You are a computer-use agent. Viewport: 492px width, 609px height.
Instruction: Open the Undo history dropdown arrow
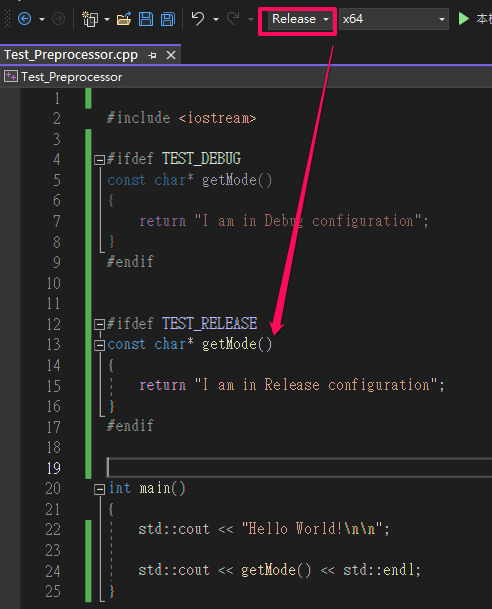216,19
